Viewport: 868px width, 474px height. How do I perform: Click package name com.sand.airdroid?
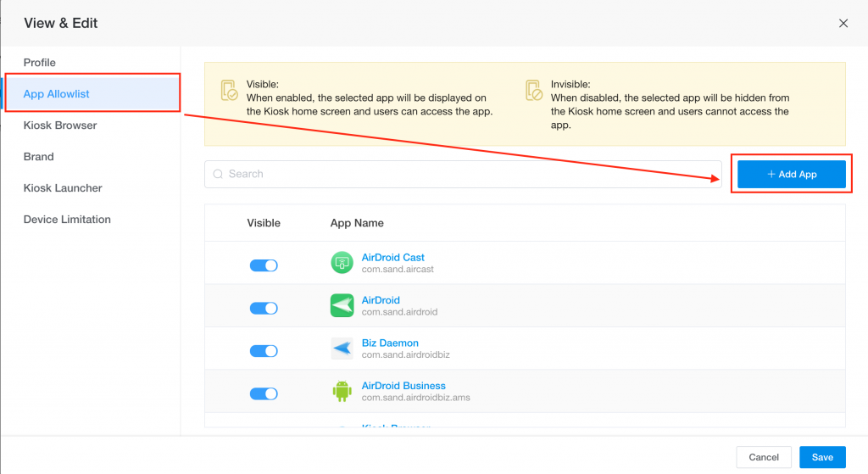(x=399, y=312)
